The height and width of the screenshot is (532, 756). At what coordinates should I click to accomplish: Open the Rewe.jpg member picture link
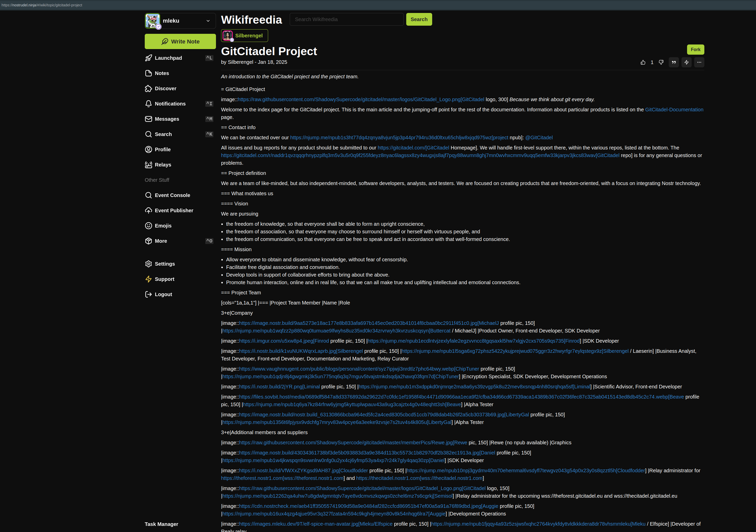pos(353,443)
